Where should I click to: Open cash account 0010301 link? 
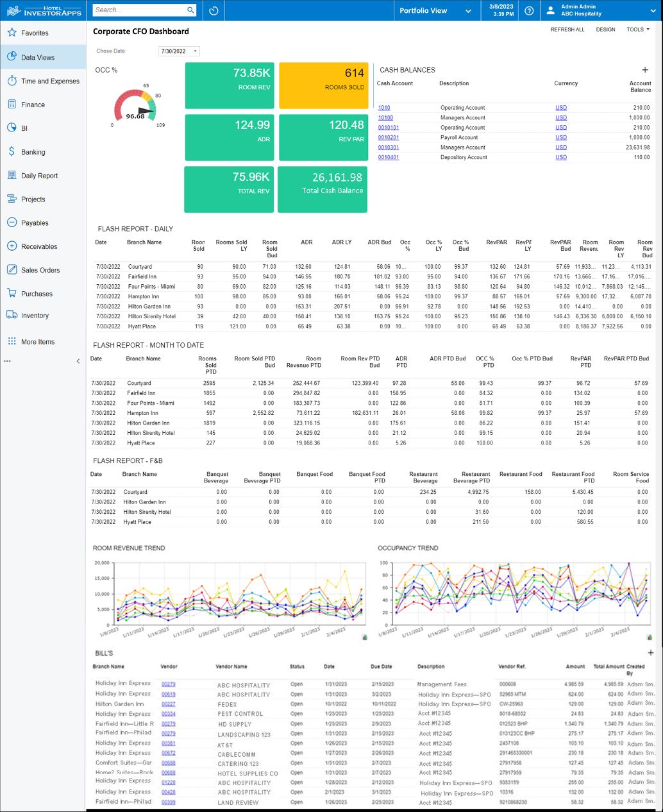point(388,148)
